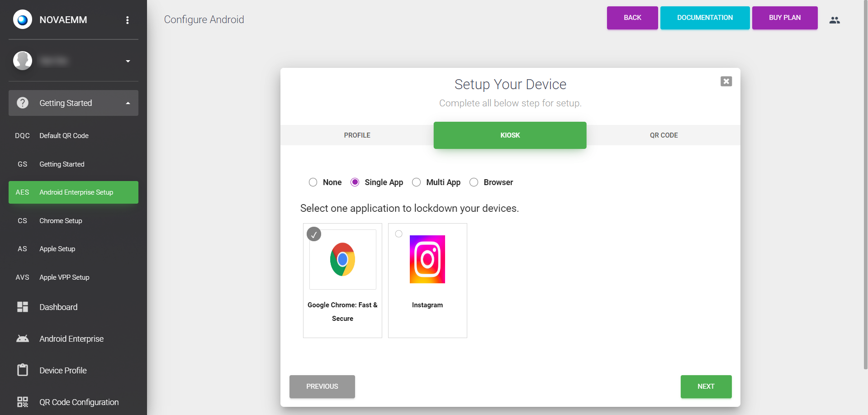Open Dashboard from sidebar label

58,307
